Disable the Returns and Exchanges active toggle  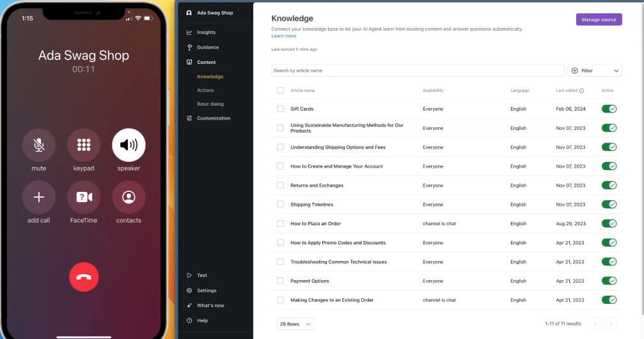click(x=609, y=185)
